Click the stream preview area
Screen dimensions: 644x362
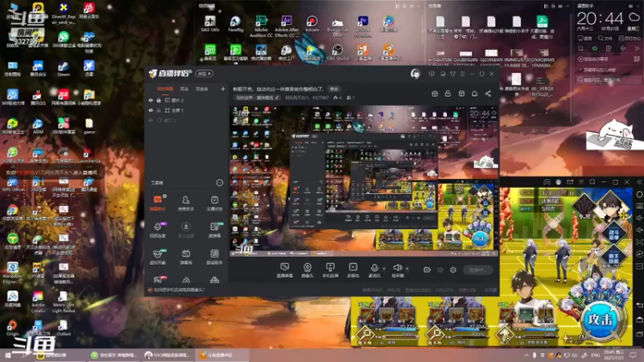coord(364,181)
